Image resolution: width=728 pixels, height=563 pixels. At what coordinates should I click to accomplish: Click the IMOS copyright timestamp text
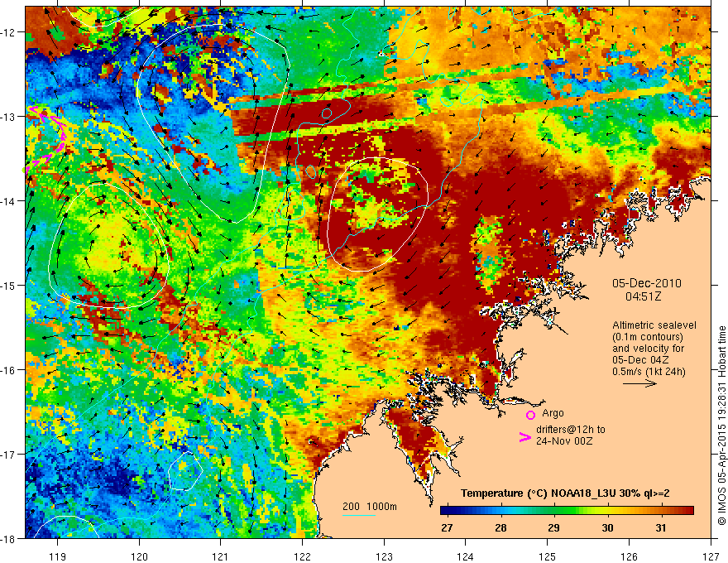tap(721, 426)
